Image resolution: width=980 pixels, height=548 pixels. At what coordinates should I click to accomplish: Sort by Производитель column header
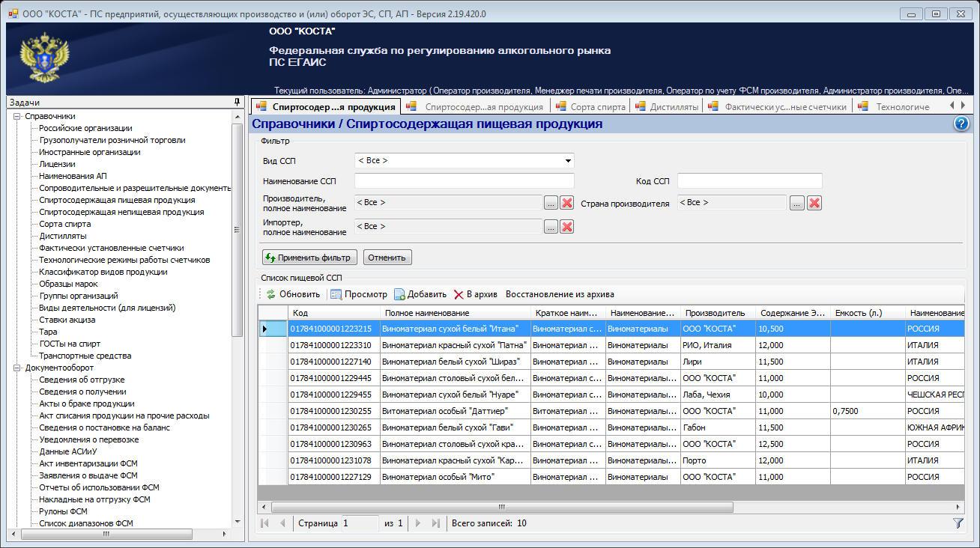718,313
